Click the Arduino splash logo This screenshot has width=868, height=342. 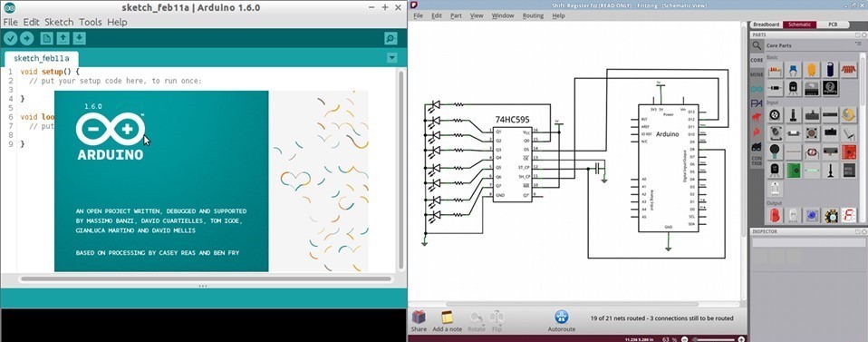tap(111, 136)
